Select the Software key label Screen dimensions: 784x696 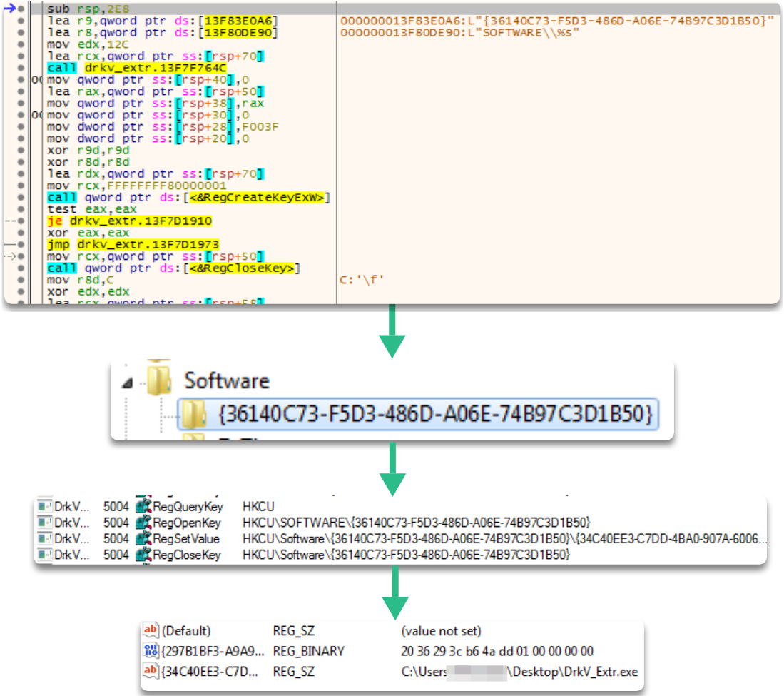(x=227, y=380)
